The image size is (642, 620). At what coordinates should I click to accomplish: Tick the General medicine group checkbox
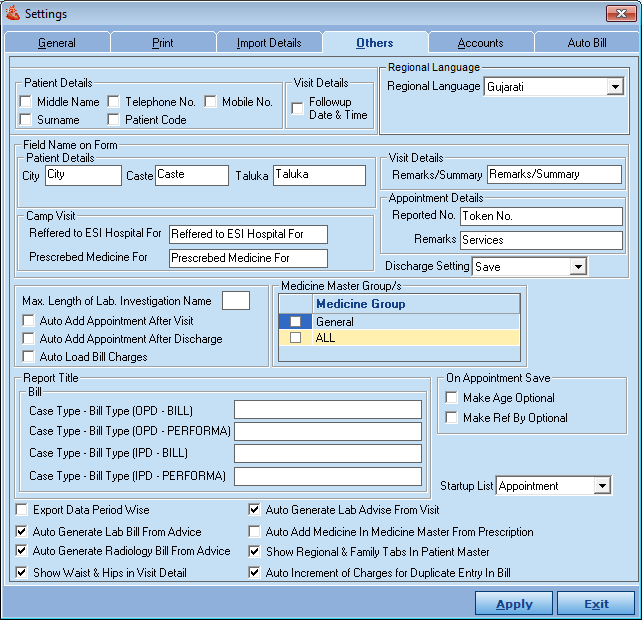295,322
